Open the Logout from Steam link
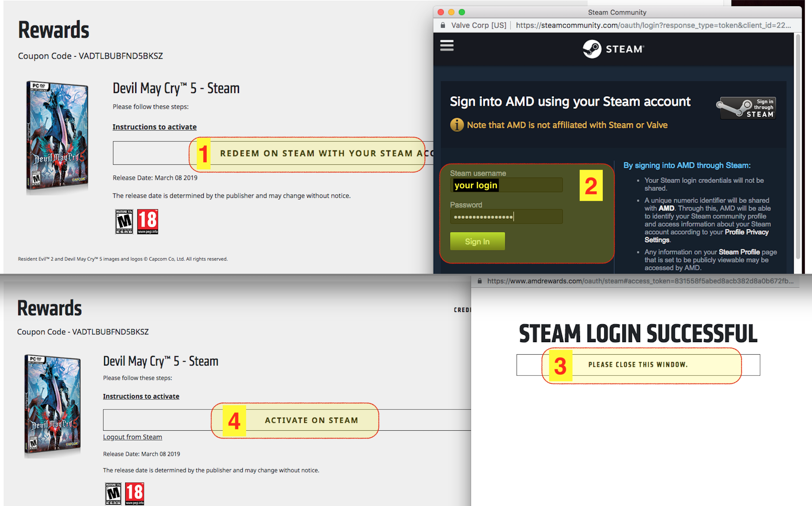812x506 pixels. pyautogui.click(x=132, y=437)
